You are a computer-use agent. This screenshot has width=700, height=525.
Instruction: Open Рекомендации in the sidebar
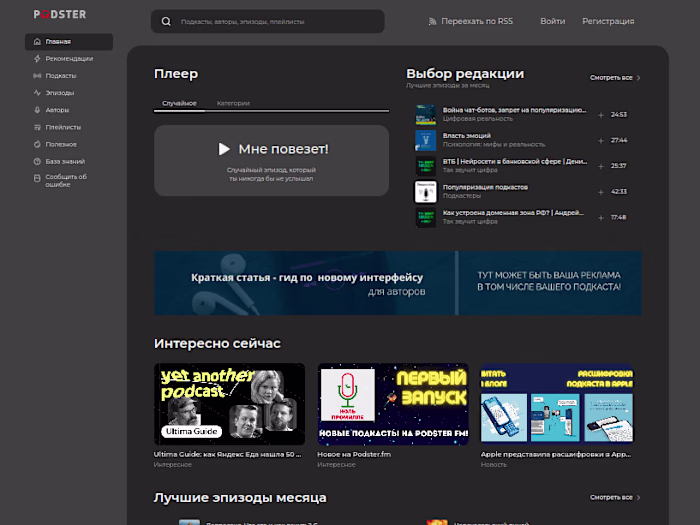(69, 58)
